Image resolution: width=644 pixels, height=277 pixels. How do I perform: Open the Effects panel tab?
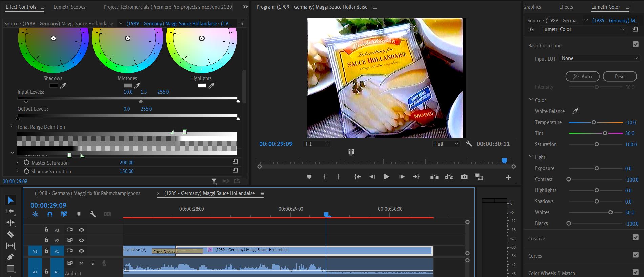pyautogui.click(x=566, y=7)
